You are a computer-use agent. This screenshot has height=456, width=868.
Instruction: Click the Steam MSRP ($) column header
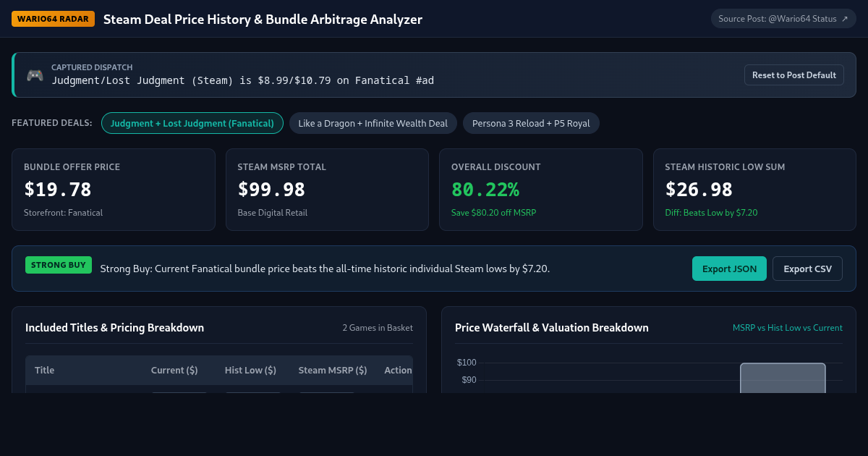point(333,370)
